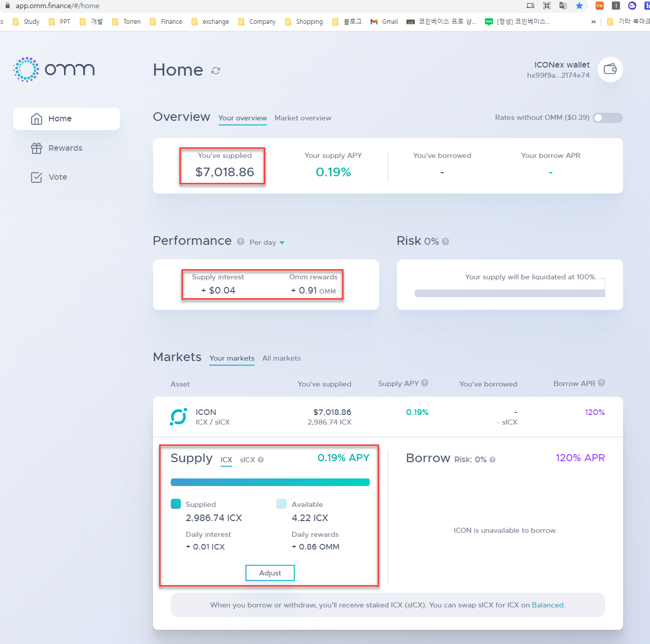This screenshot has width=650, height=644.
Task: Show Performance help tooltip icon
Action: coord(241,242)
